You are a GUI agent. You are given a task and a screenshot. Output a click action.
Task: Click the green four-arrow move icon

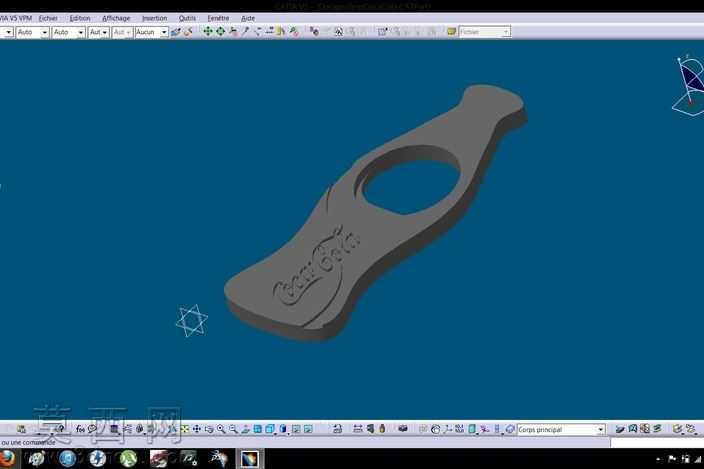point(207,31)
